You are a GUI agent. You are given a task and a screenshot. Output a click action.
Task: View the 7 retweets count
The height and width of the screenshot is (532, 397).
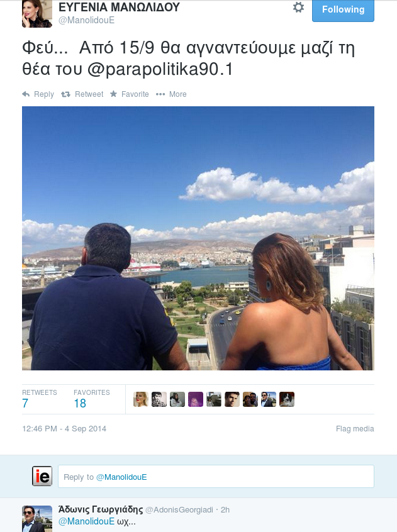point(25,404)
